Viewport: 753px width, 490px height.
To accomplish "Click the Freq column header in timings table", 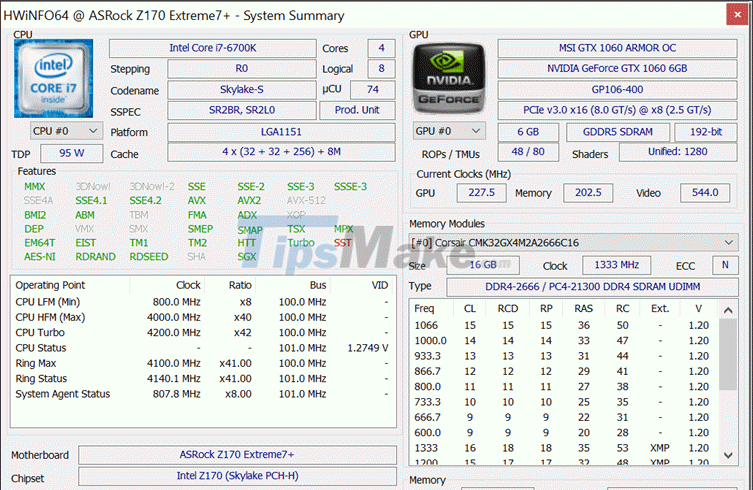I will (x=431, y=309).
